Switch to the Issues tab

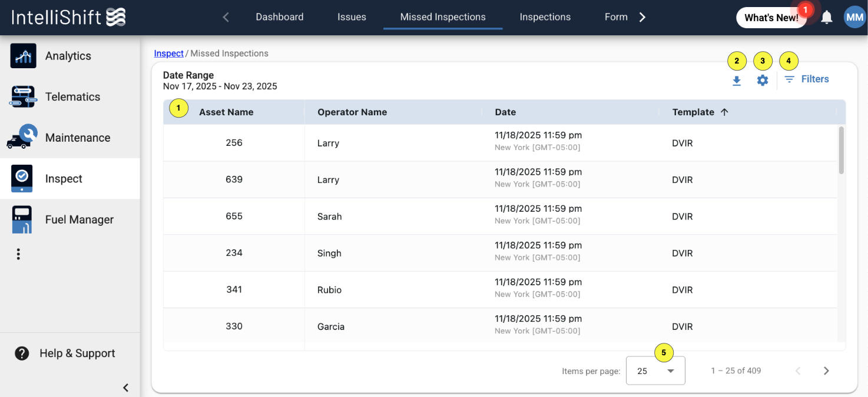click(352, 17)
